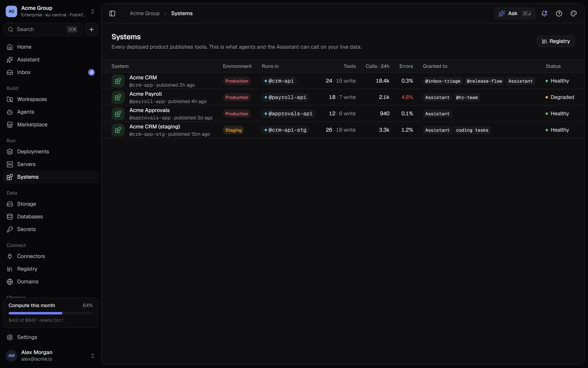Click the AG organization avatar
The image size is (588, 368).
coord(11,11)
